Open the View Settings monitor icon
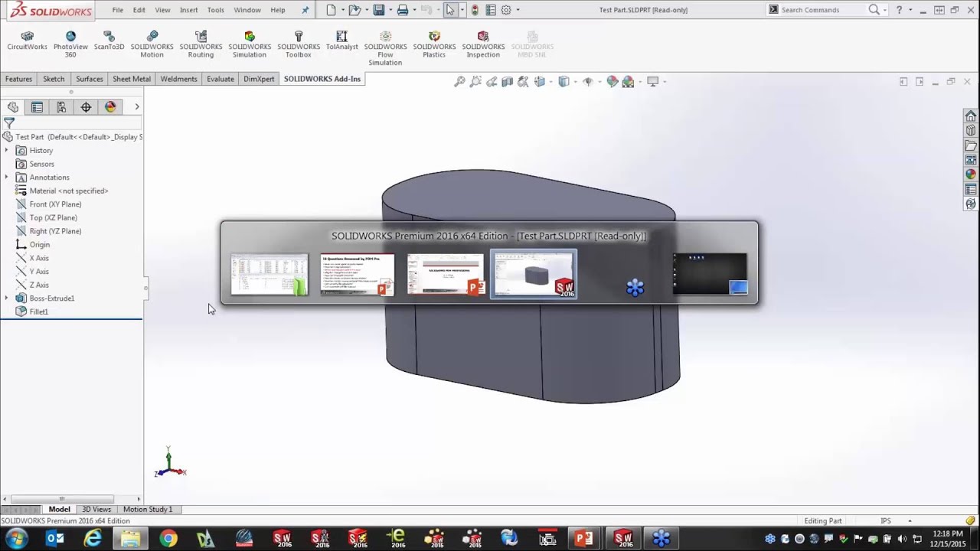This screenshot has width=980, height=551. click(652, 82)
